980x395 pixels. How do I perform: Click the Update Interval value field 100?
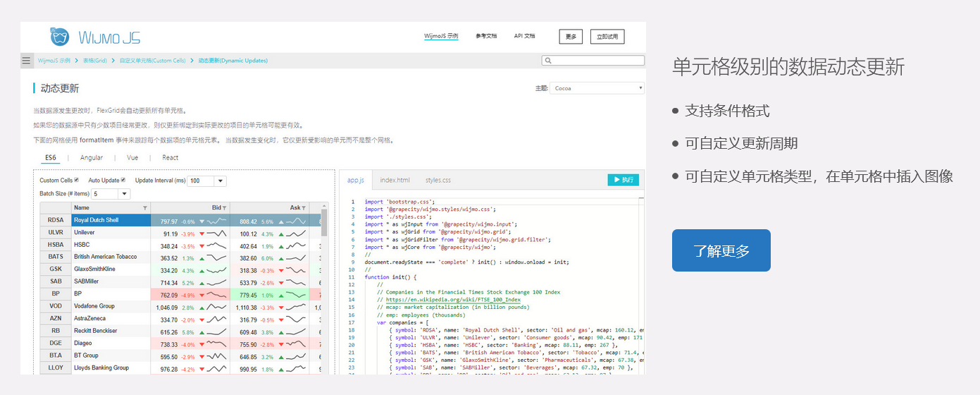tap(201, 181)
